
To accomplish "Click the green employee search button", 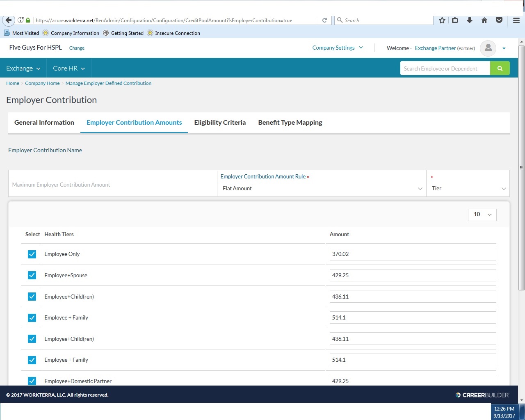I will coord(500,68).
